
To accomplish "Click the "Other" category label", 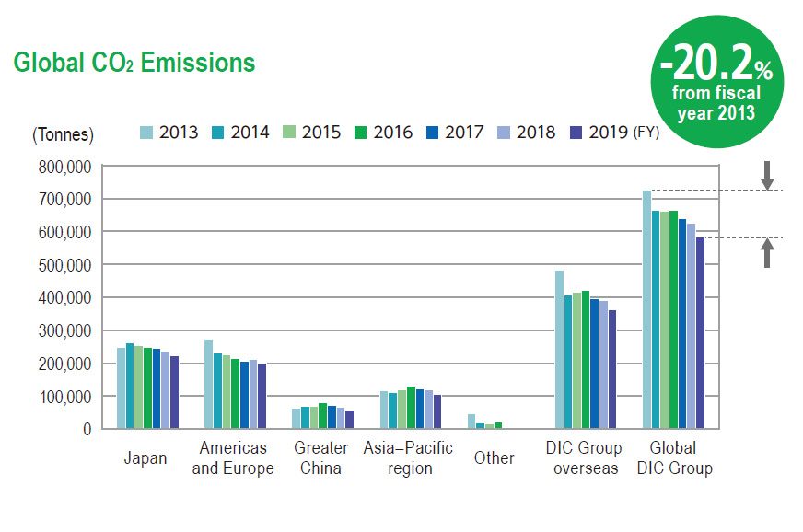I will 494,457.
